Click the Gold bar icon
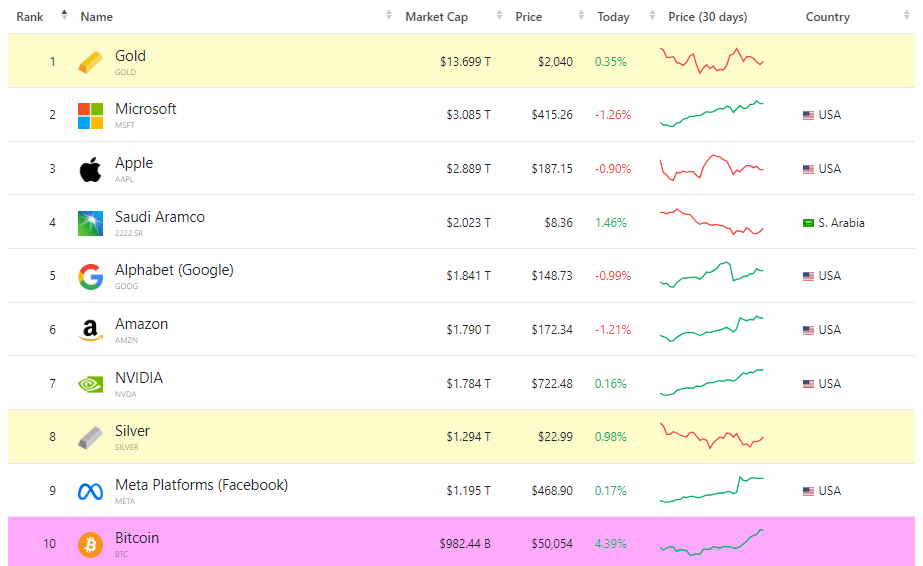Screen dimensions: 923x566 (91, 62)
